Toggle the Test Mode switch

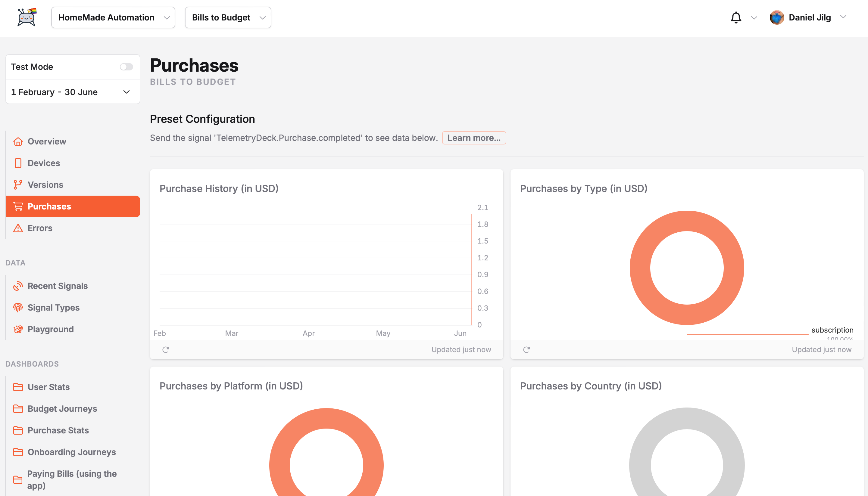(x=126, y=67)
